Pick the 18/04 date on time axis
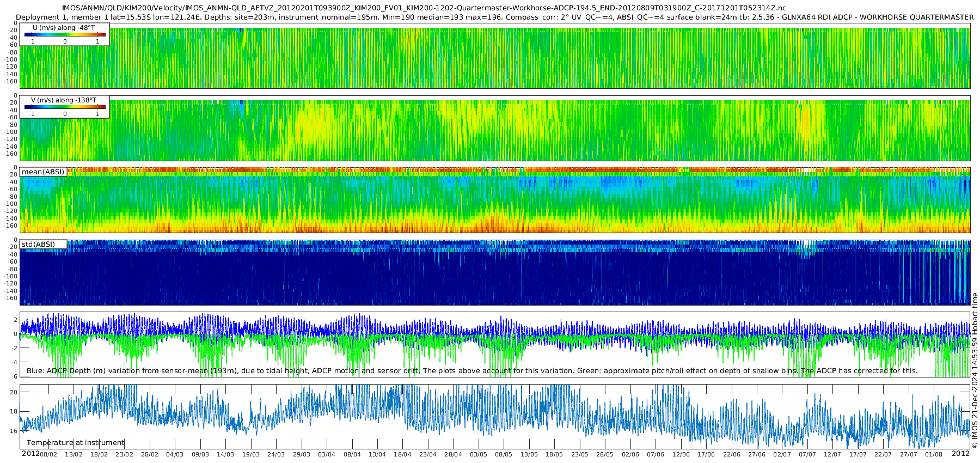 tap(402, 454)
